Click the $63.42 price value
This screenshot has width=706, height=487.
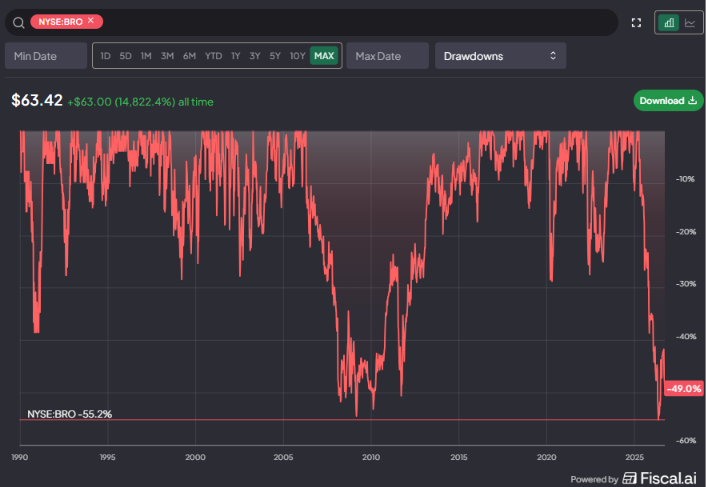[37, 100]
